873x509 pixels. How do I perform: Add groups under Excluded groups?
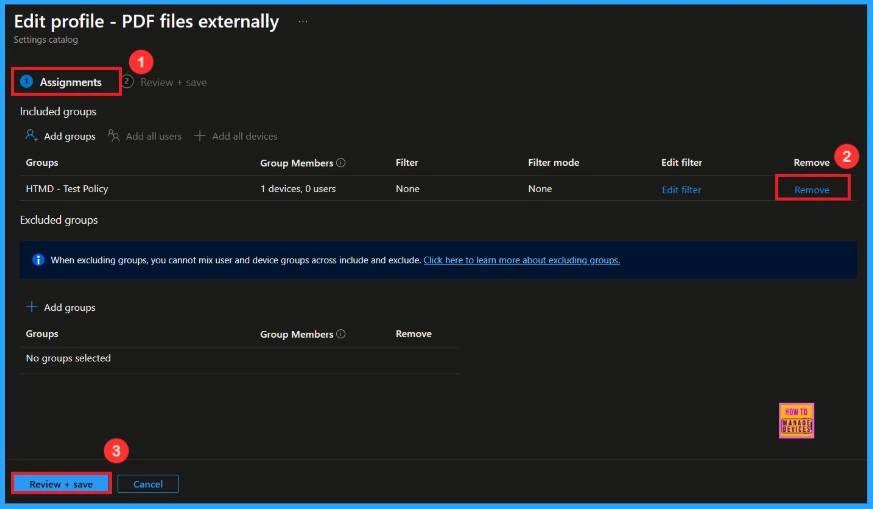click(x=60, y=307)
